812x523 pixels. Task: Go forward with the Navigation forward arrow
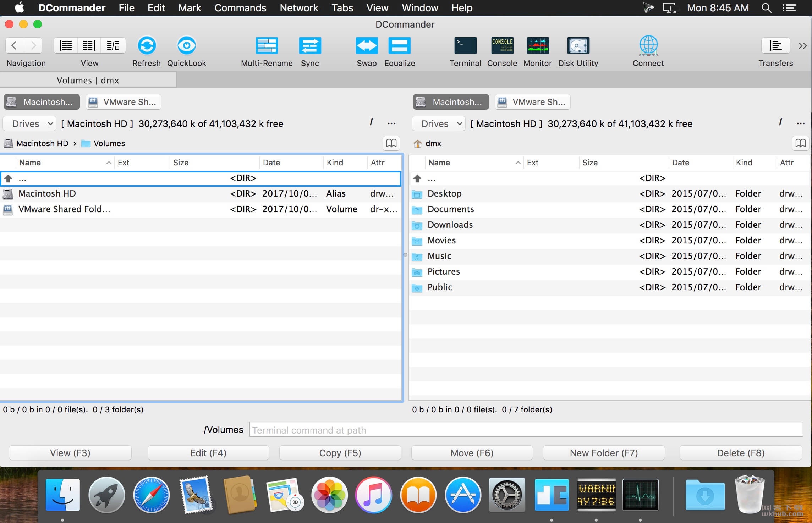(x=33, y=45)
